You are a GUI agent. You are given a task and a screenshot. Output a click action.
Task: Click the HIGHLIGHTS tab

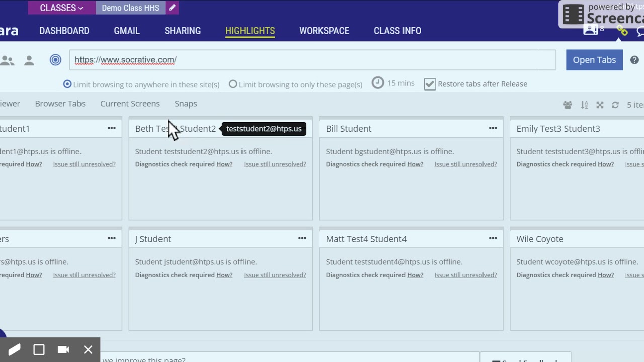(x=250, y=31)
